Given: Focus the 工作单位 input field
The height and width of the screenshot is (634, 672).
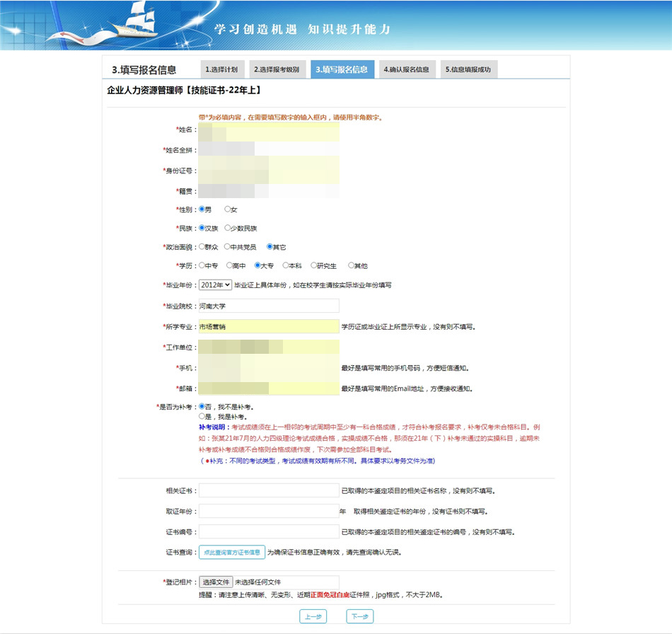Looking at the screenshot, I should coord(269,347).
